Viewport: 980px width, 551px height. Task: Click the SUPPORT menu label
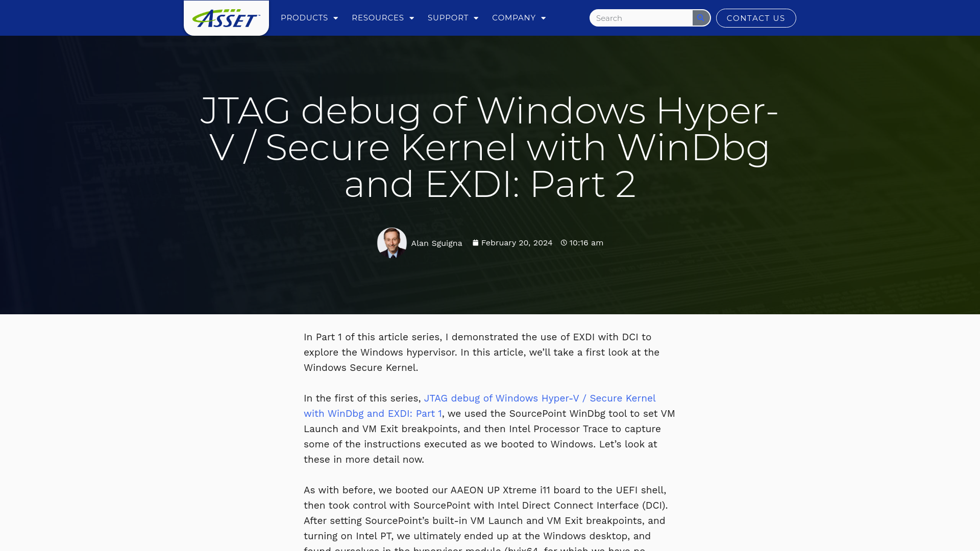(x=448, y=17)
